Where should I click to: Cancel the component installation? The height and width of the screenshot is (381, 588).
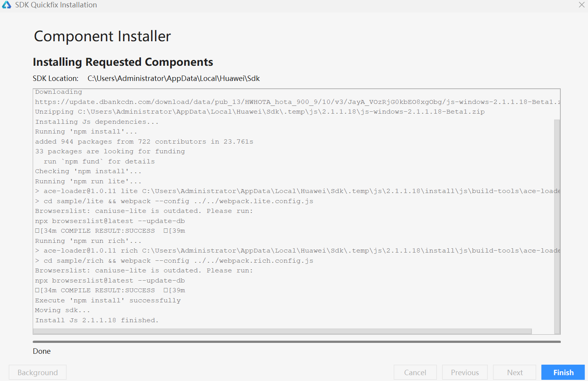point(415,372)
